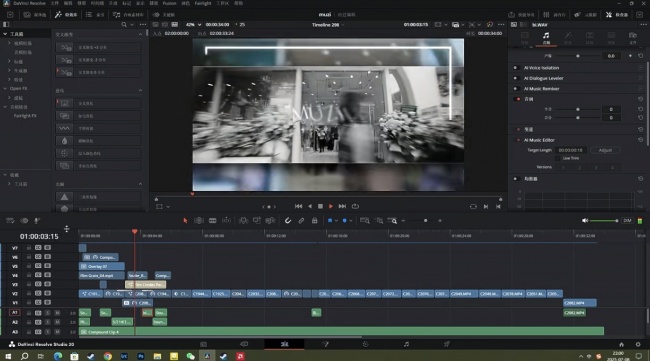
Task: Select Fairlight FX in the toolbox tree
Action: coord(25,116)
